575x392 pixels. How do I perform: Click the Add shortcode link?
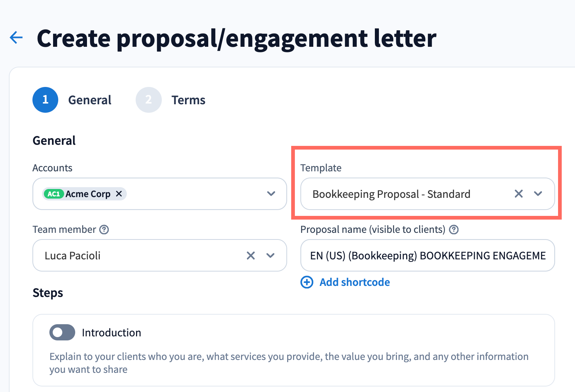point(355,282)
